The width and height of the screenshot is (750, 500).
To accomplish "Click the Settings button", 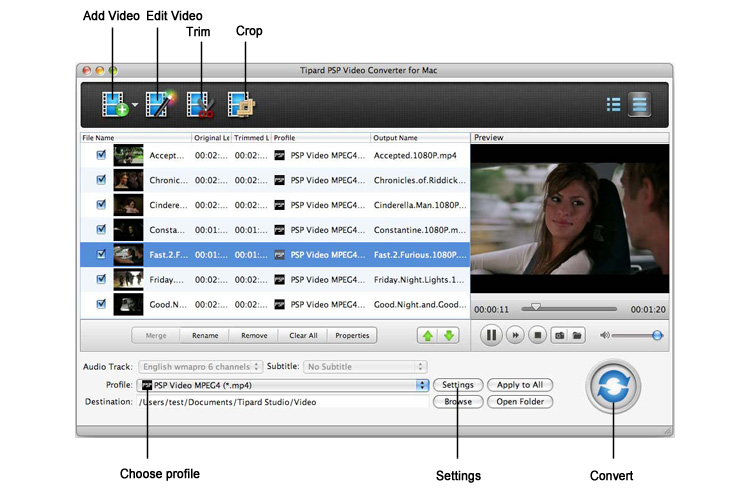I will (x=458, y=385).
